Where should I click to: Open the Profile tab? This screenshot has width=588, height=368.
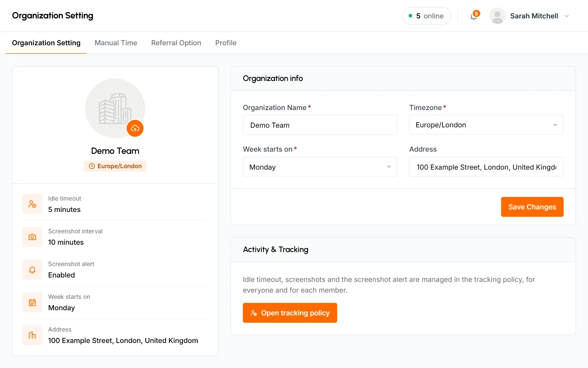pyautogui.click(x=226, y=43)
